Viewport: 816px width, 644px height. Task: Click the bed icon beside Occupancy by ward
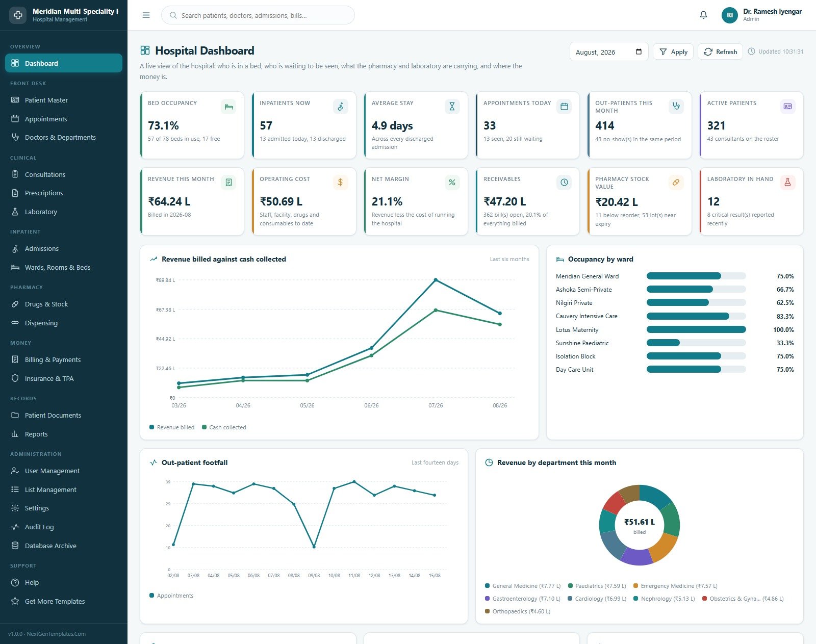[560, 260]
